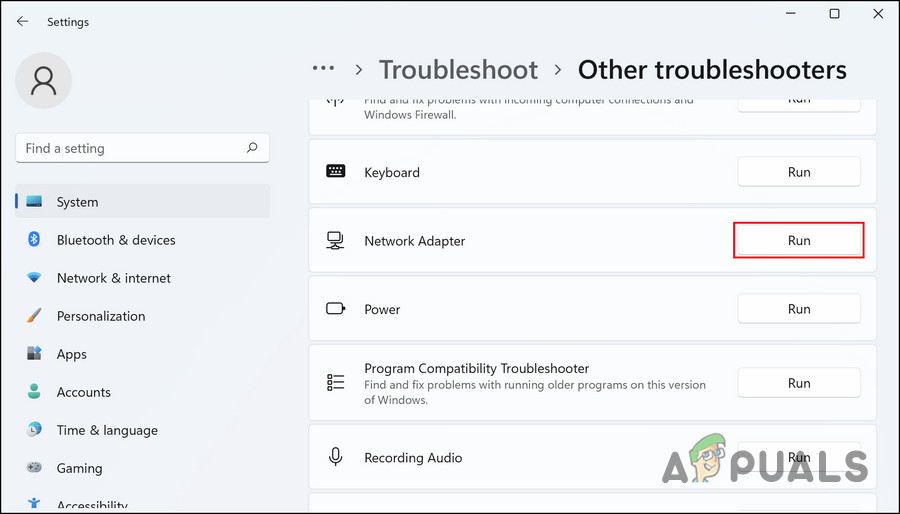Go to Troubleshoot breadcrumb page
The height and width of the screenshot is (514, 900).
[x=458, y=69]
